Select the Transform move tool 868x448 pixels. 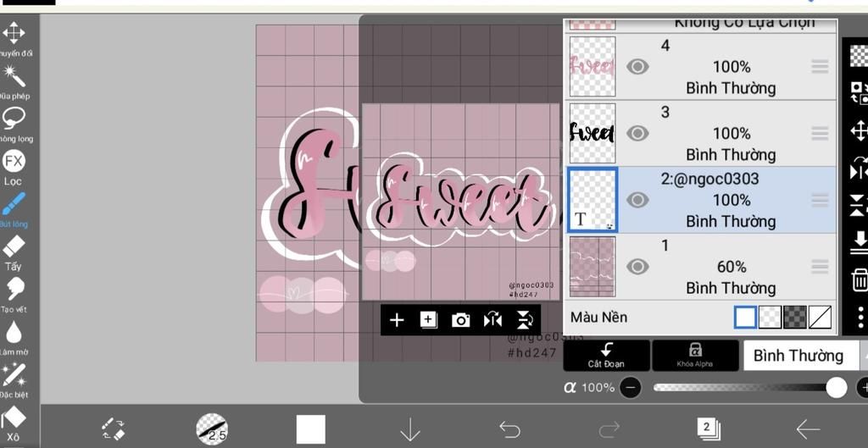pos(14,34)
